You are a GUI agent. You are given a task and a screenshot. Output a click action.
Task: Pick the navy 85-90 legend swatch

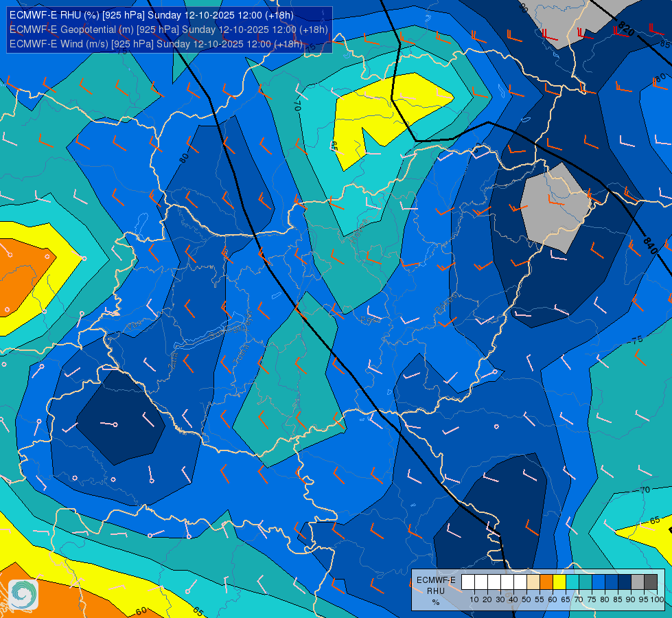625,582
